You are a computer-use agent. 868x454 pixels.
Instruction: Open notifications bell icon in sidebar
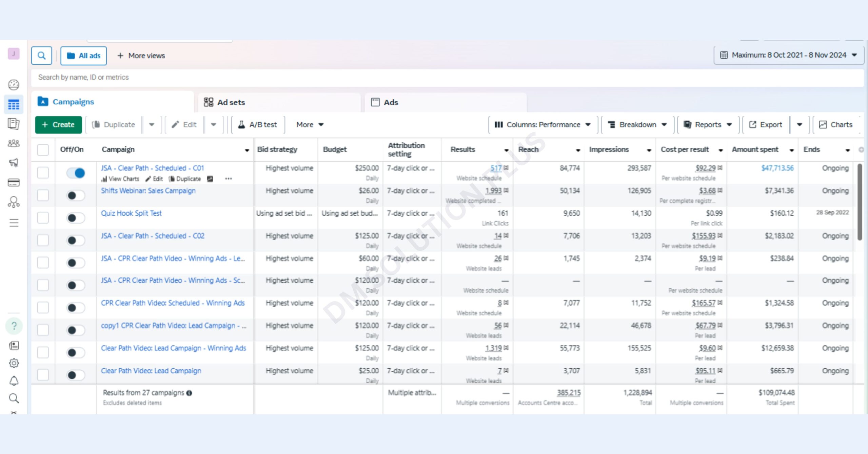14,381
